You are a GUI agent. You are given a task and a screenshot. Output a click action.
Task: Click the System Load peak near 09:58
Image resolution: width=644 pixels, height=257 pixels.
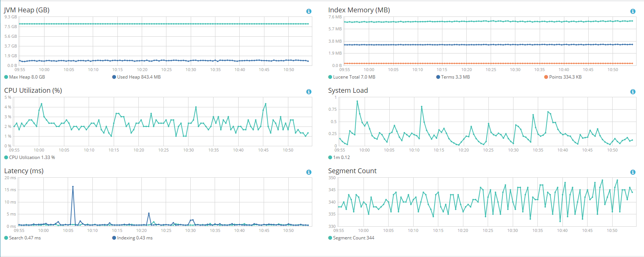tap(357, 101)
